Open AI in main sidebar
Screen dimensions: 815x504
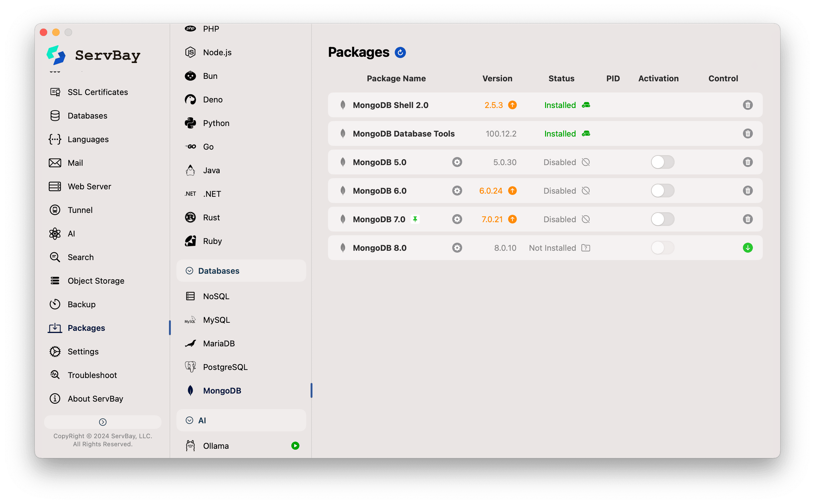point(62,234)
